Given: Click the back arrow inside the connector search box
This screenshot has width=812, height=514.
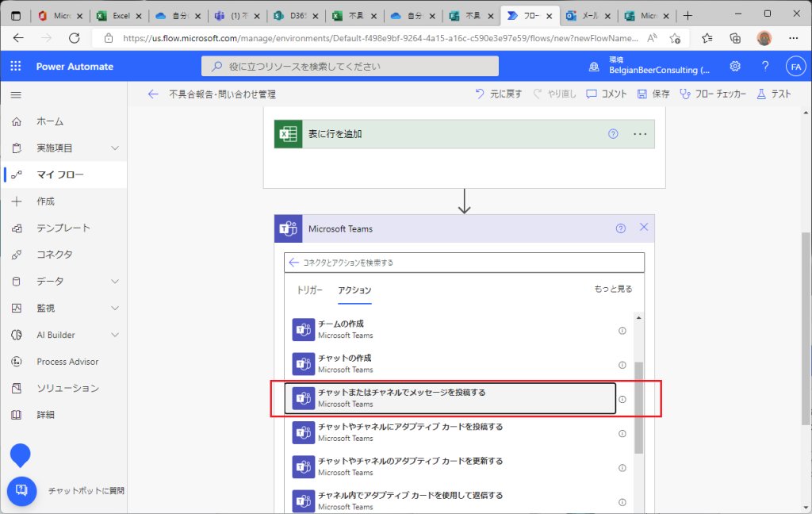Looking at the screenshot, I should click(x=293, y=263).
